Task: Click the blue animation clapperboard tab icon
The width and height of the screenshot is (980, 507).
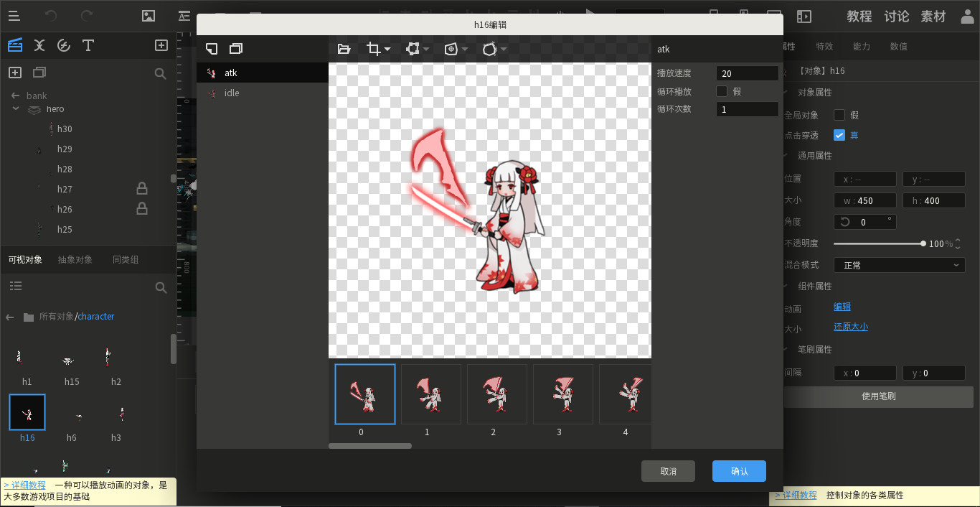Action: point(14,45)
